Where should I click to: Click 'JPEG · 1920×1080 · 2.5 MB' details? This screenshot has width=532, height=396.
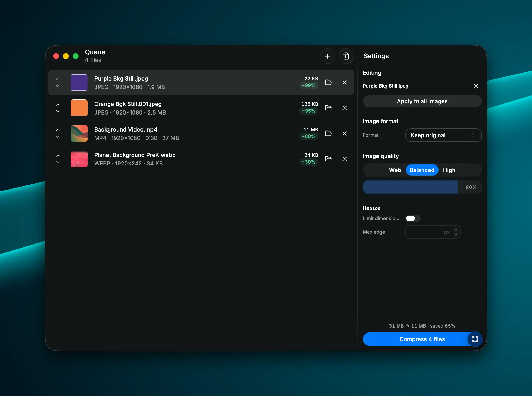coord(130,113)
